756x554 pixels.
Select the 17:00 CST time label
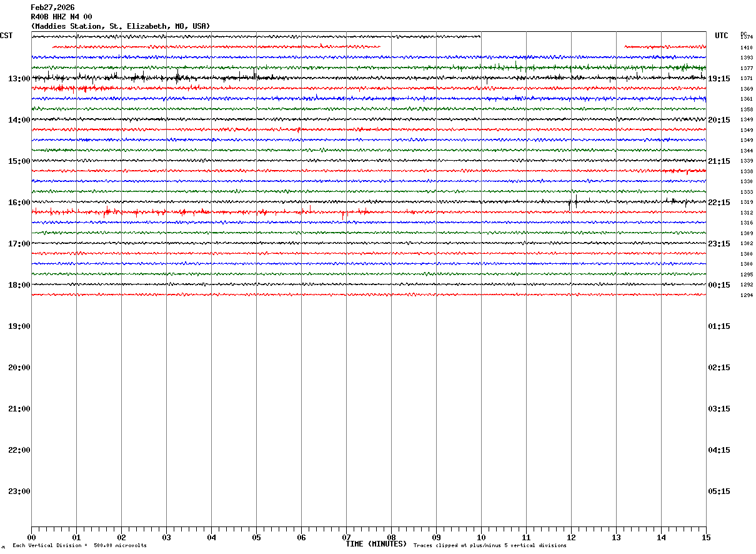click(19, 244)
